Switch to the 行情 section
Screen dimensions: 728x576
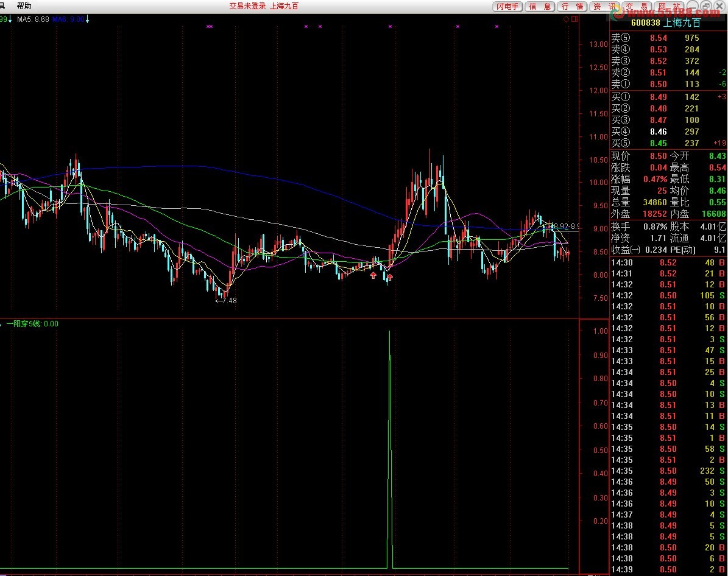pyautogui.click(x=572, y=6)
